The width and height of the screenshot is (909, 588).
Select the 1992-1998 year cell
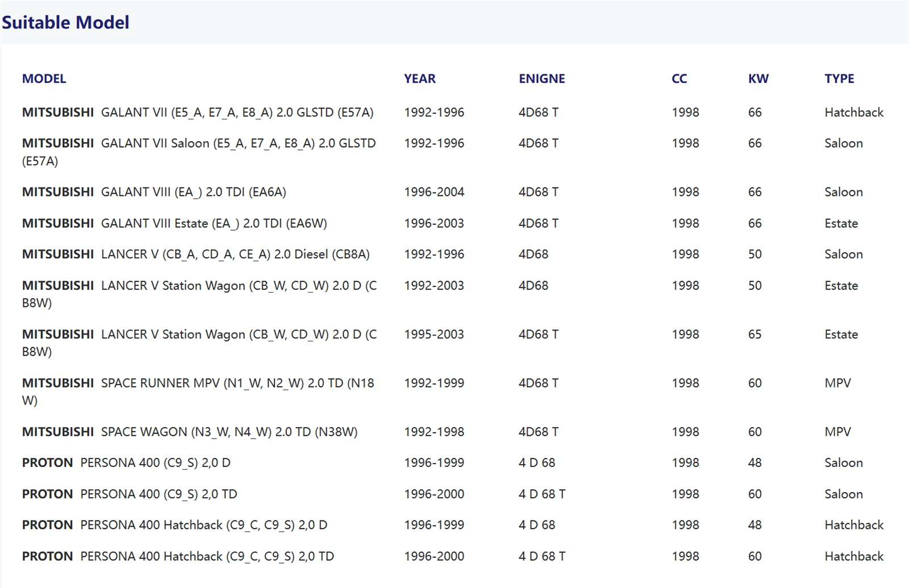click(x=434, y=432)
